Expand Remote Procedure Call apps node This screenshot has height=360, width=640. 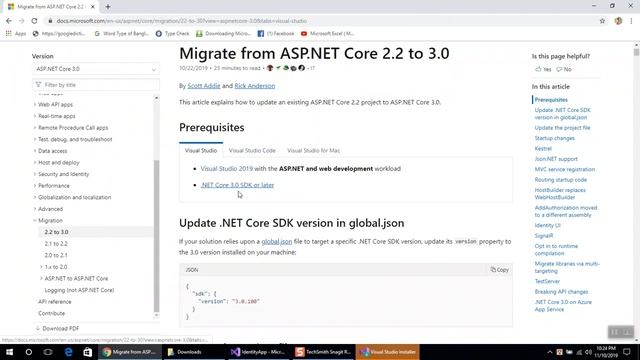[35, 128]
